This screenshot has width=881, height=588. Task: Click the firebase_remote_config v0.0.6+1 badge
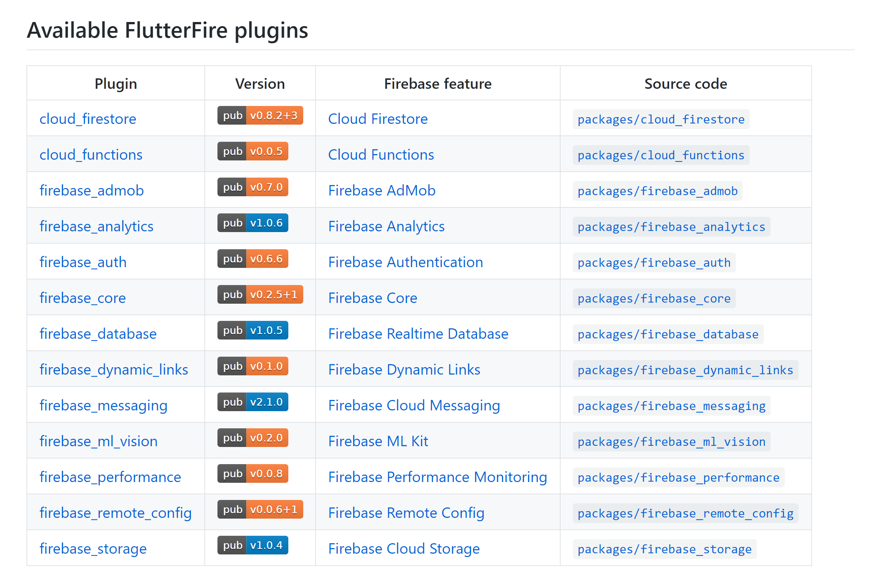point(260,510)
